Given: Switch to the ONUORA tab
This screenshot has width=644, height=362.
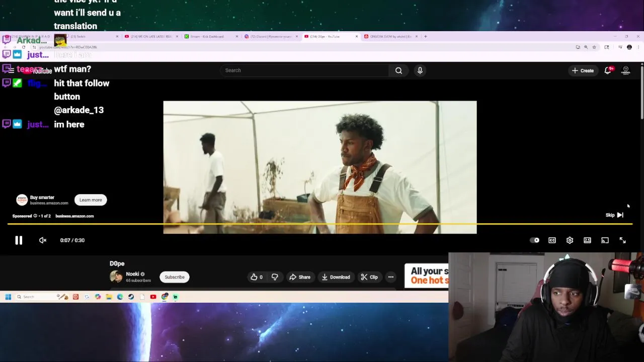Looking at the screenshot, I should coord(390,36).
